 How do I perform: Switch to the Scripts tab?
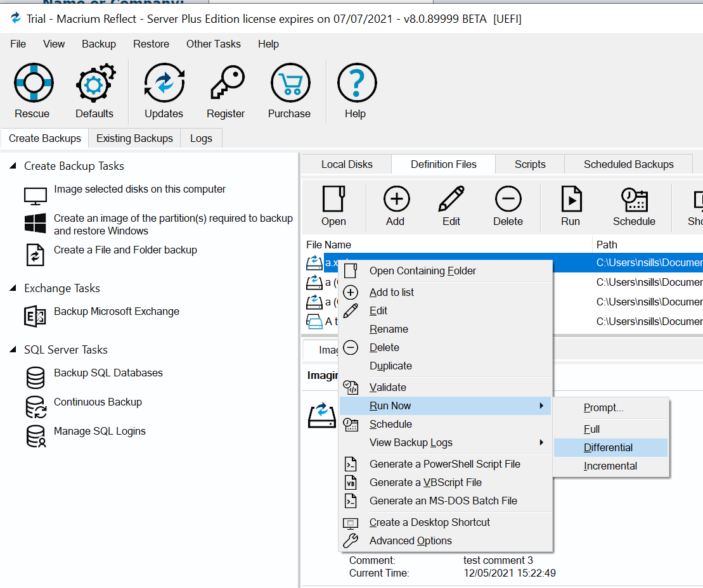pos(530,165)
